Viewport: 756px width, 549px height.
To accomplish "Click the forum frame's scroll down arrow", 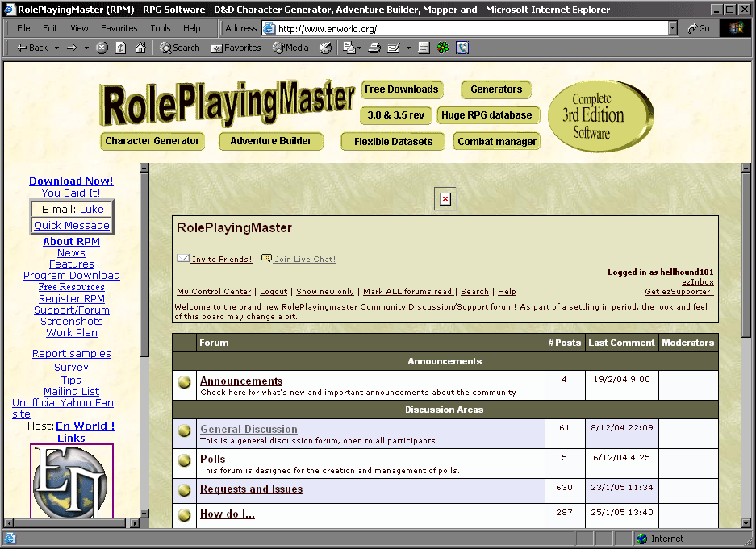I will pos(746,523).
